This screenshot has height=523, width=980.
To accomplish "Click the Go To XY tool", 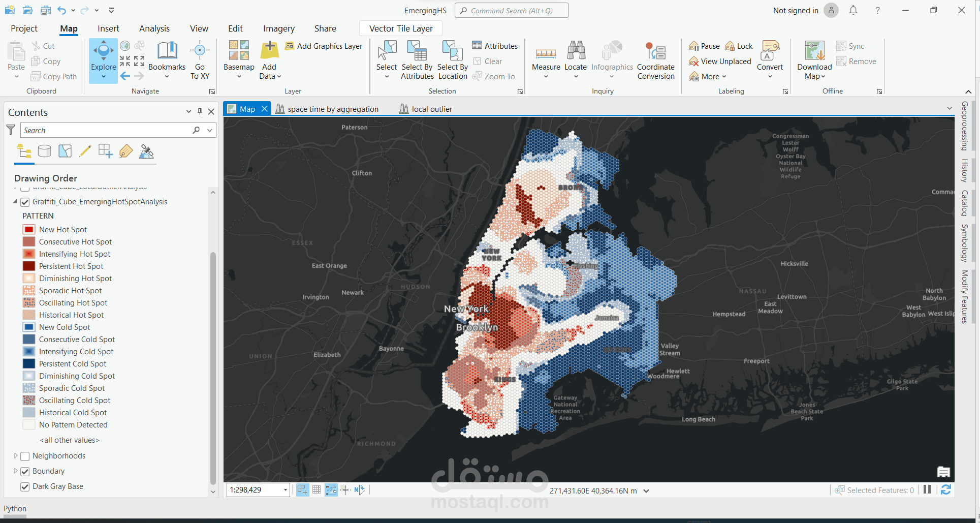I will click(x=200, y=60).
